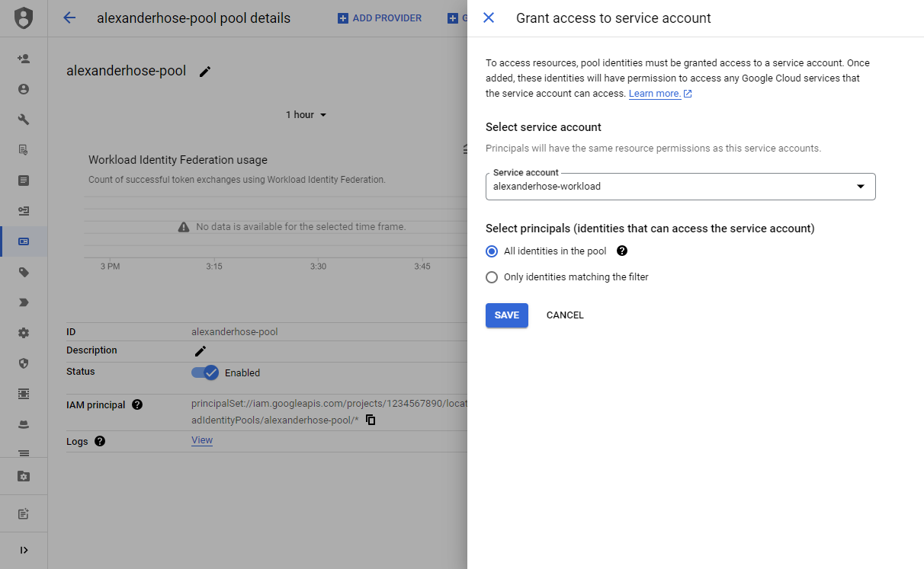Open the Tags sidebar icon
The width and height of the screenshot is (924, 569).
click(x=23, y=271)
